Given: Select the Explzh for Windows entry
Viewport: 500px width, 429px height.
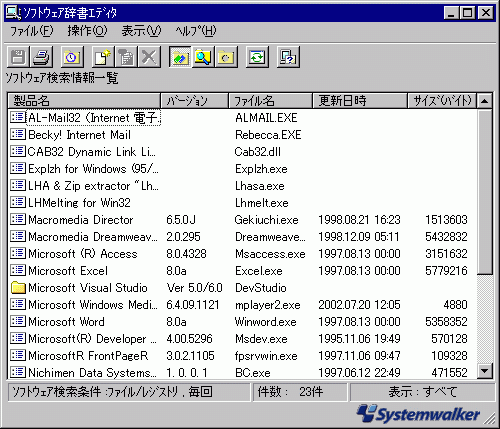Looking at the screenshot, I should click(93, 169).
